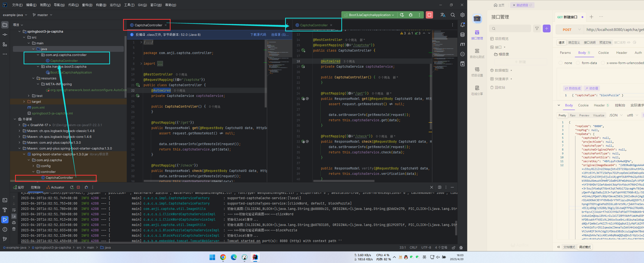Viewport: 644px width, 263px height.
Task: Click the Apifox interface search field
Action: click(x=510, y=28)
